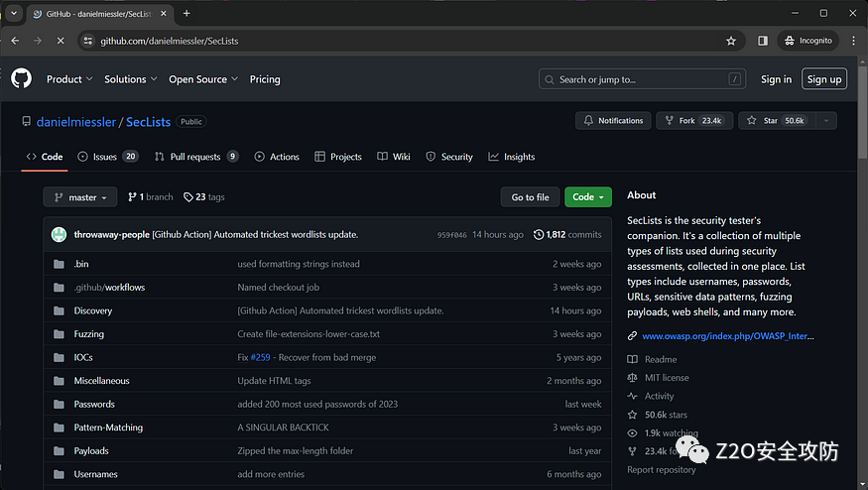
Task: Open Chrome three-dot menu
Action: 853,41
